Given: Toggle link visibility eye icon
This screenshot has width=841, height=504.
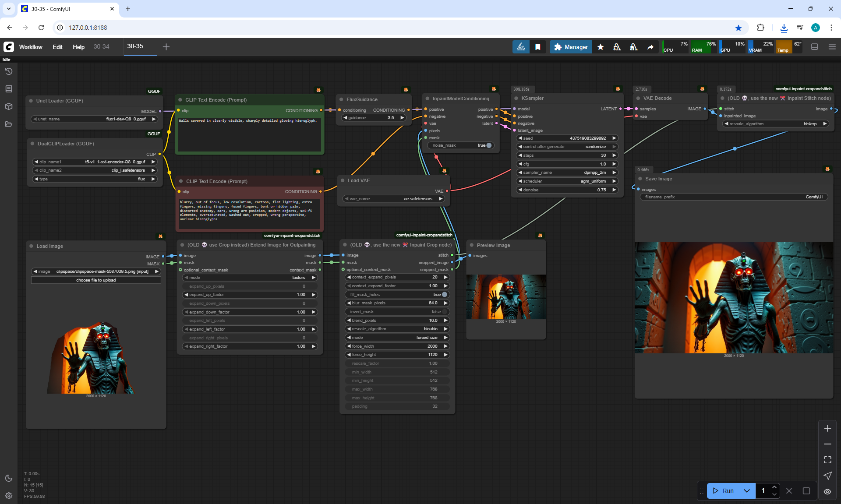Looking at the screenshot, I should (x=827, y=491).
